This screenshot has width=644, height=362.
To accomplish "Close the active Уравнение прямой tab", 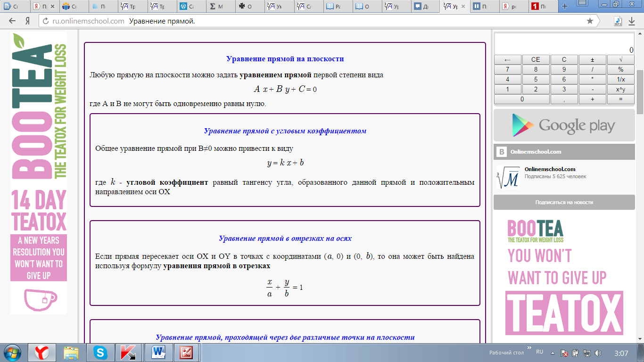I will pyautogui.click(x=464, y=7).
